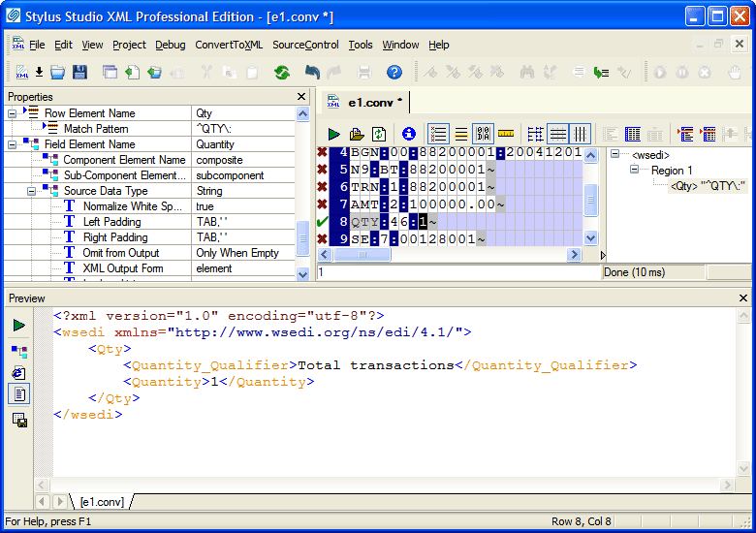Toggle the horizontal lines display button
Screen dimensions: 756x533
558,134
